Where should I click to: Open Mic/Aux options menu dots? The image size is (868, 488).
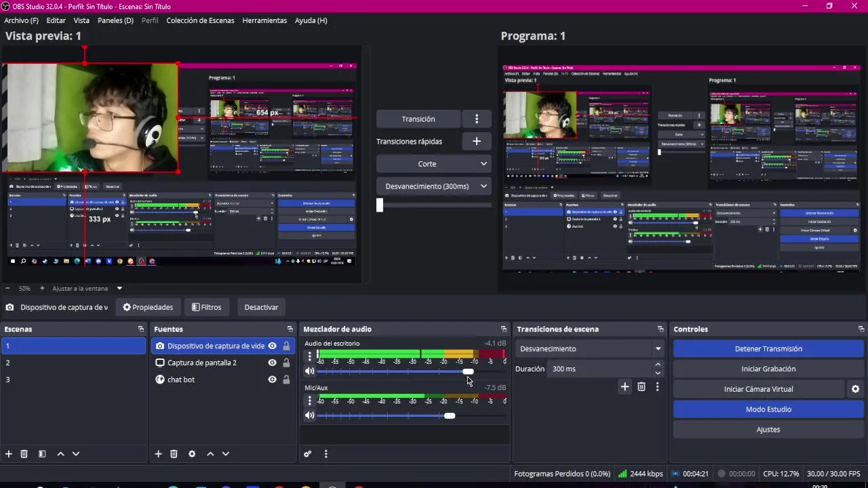pos(310,401)
